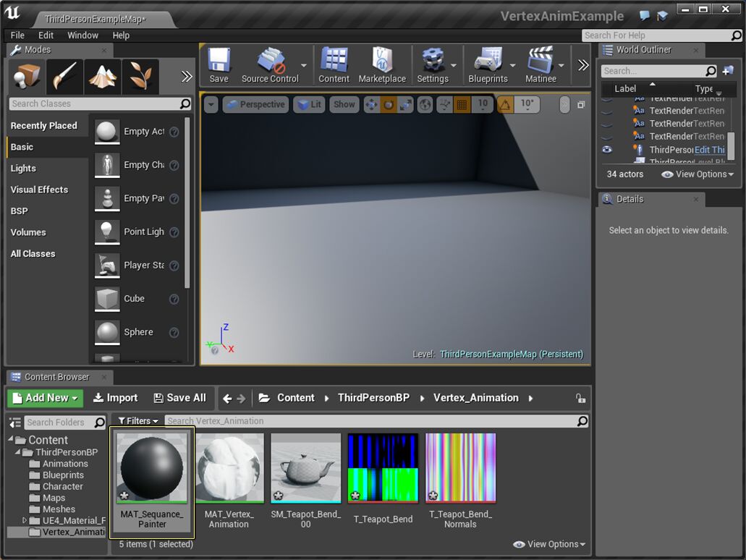Toggle grid snapping in the viewport toolbar
The height and width of the screenshot is (560, 746).
coord(462,104)
